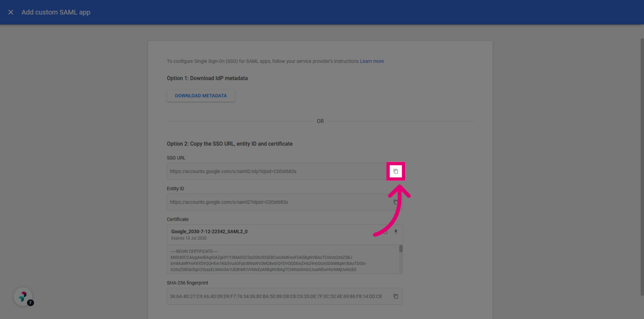Click the BEGIN CERTIFICATE text area
This screenshot has width=644, height=319.
pos(283,259)
